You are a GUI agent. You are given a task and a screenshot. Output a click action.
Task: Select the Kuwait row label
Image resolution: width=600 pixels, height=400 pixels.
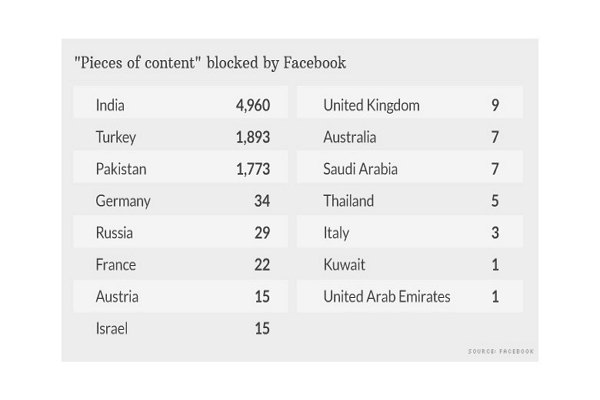tap(344, 265)
